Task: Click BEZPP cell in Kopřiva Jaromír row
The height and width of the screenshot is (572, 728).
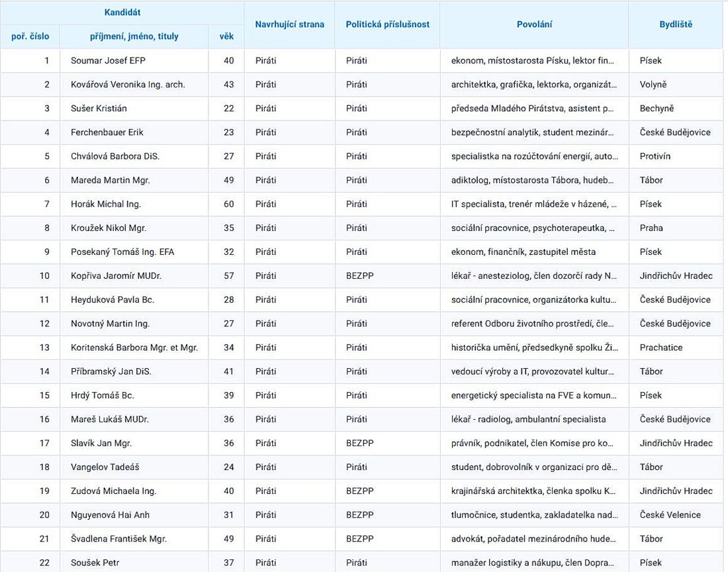Action: point(359,276)
